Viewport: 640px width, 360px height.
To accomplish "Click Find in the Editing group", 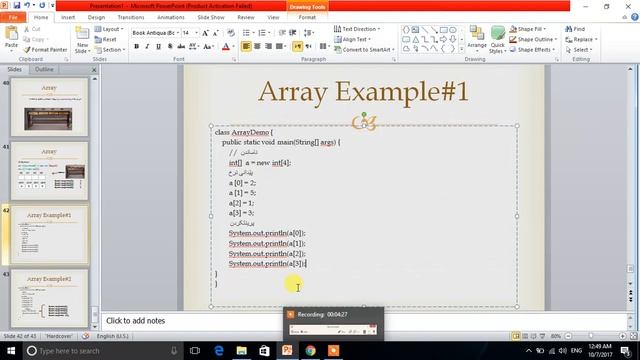I will pos(575,29).
